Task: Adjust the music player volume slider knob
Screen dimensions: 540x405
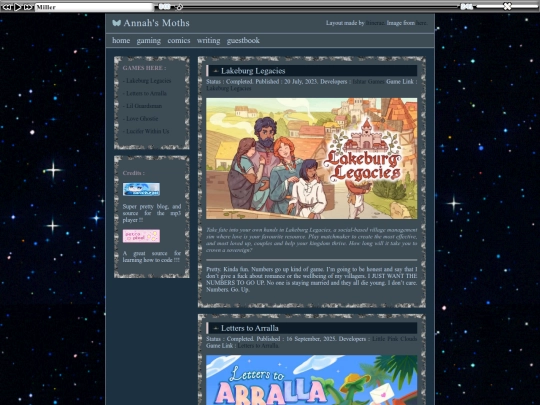Action: (x=507, y=6)
